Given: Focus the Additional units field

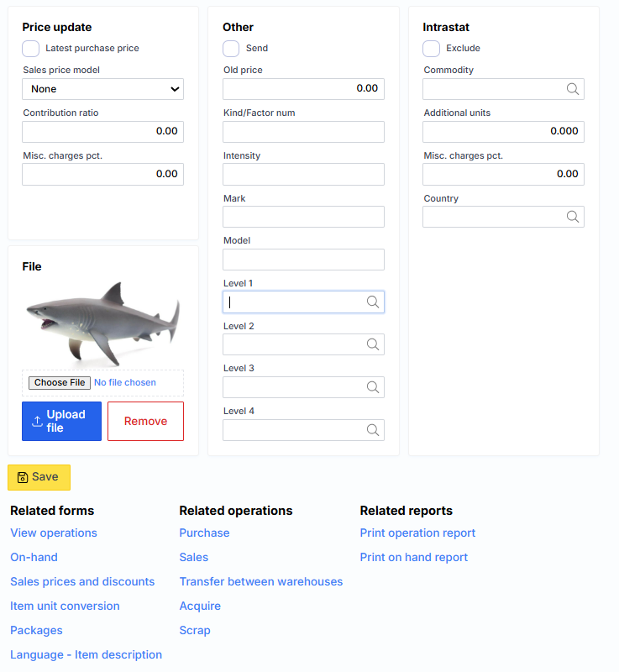Looking at the screenshot, I should (503, 132).
